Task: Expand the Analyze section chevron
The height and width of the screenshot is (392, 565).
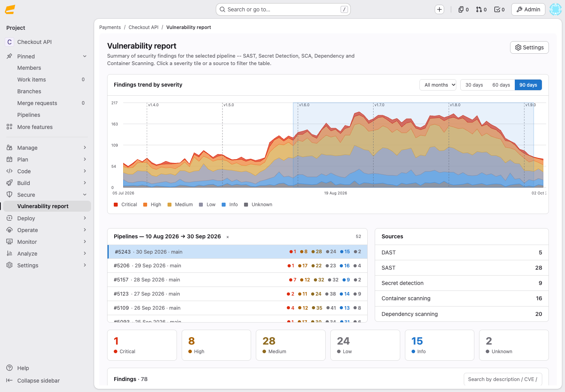Action: [85, 254]
